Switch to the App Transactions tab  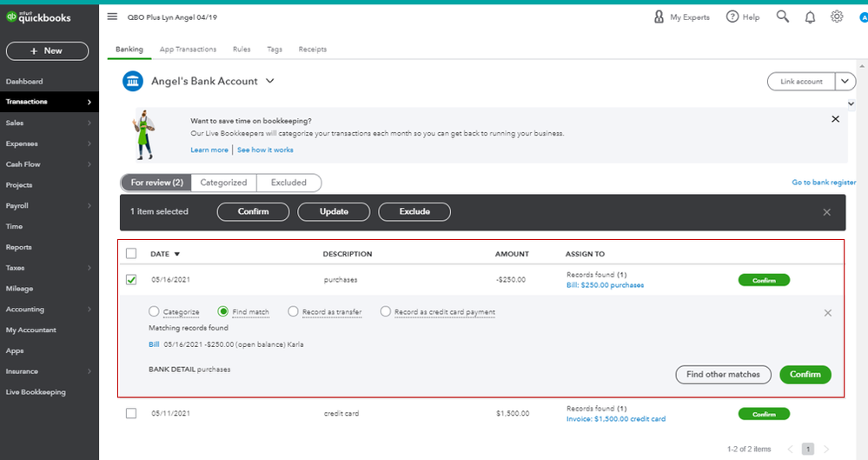coord(189,50)
